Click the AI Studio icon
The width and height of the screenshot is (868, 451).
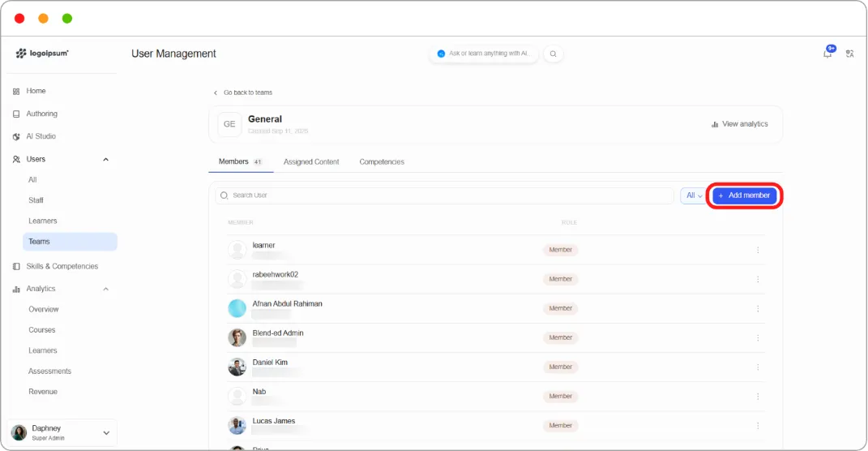[16, 136]
